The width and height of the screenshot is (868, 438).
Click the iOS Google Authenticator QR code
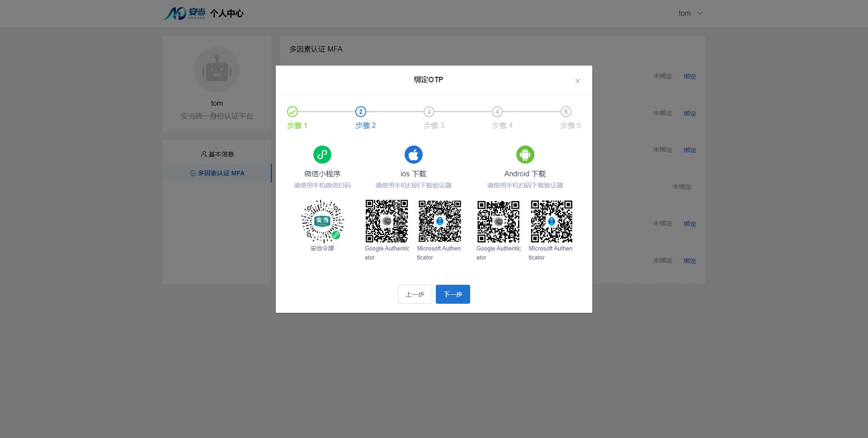(387, 221)
